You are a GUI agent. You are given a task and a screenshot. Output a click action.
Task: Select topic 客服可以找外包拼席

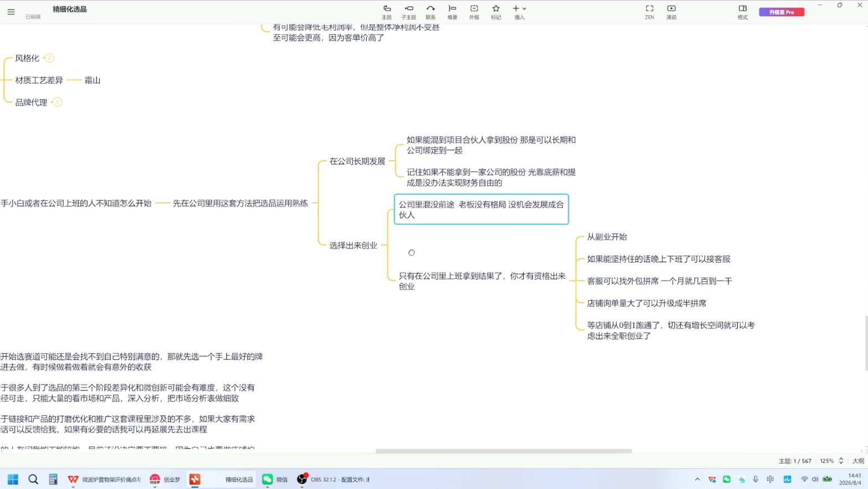[660, 281]
